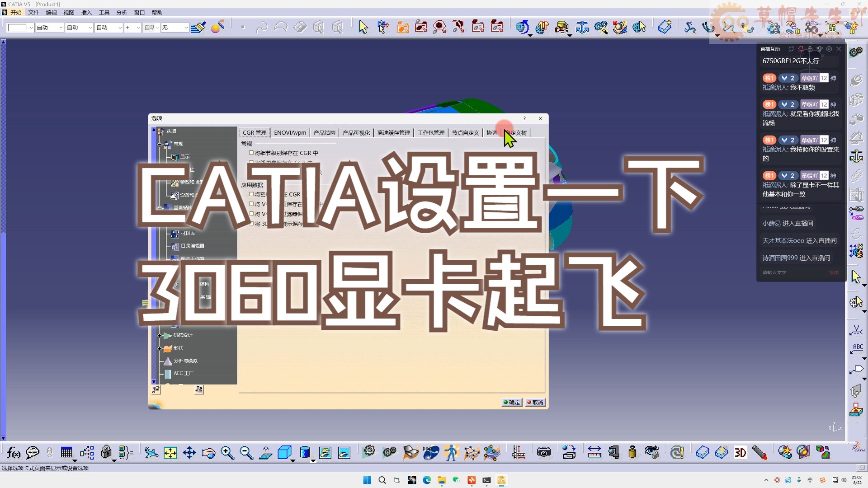Image resolution: width=868 pixels, height=488 pixels.
Task: Collapse the 常规 tree node
Action: (160, 144)
